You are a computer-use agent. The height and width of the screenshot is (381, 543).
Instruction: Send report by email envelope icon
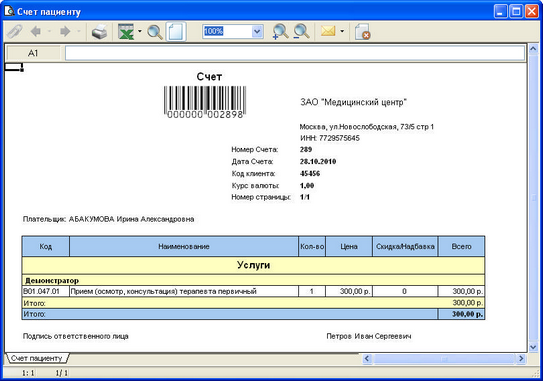(x=328, y=31)
